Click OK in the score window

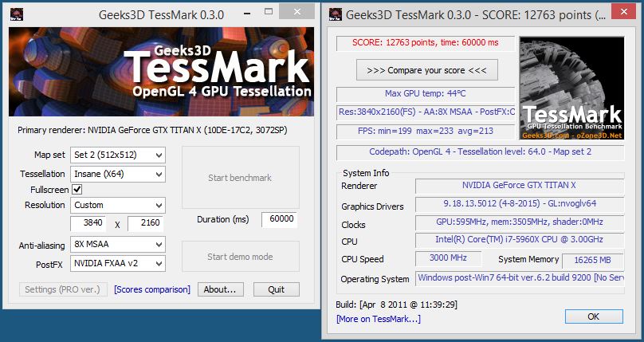594,316
